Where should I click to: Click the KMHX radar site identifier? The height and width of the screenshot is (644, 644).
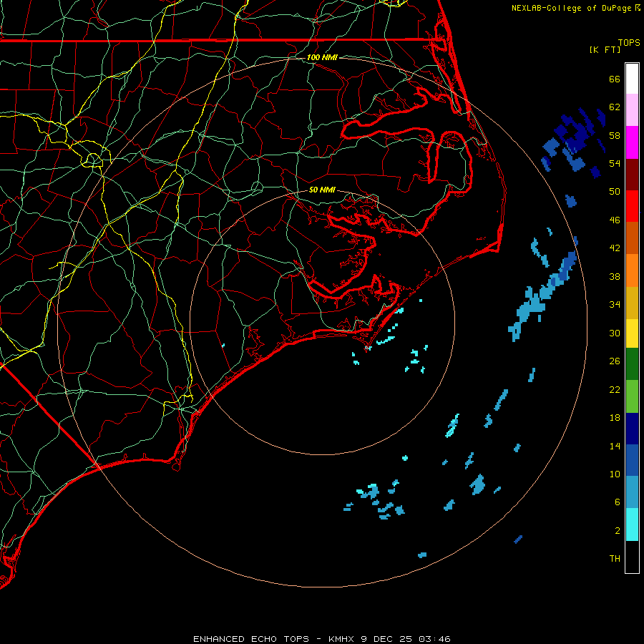click(x=343, y=639)
